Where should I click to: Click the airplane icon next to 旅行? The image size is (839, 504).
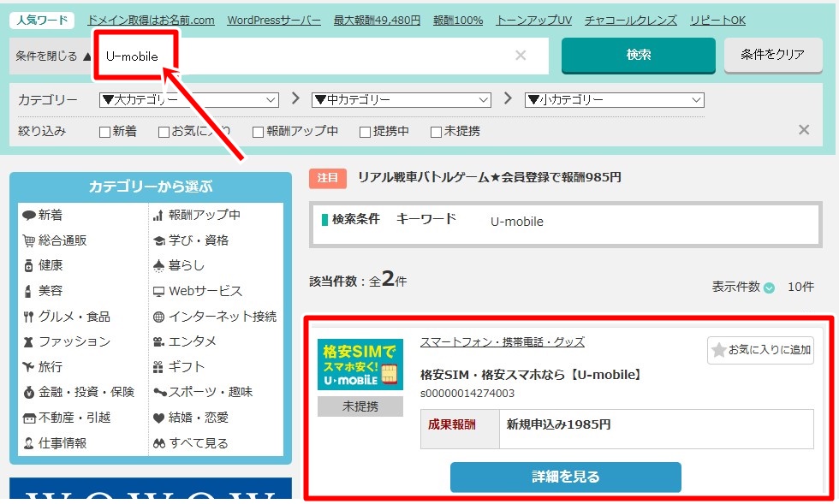click(29, 366)
